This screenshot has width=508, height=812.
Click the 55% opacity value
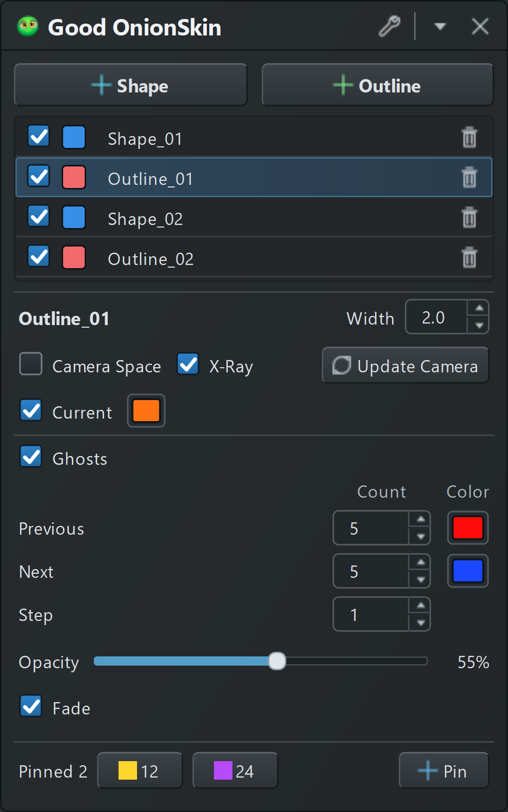click(x=473, y=662)
